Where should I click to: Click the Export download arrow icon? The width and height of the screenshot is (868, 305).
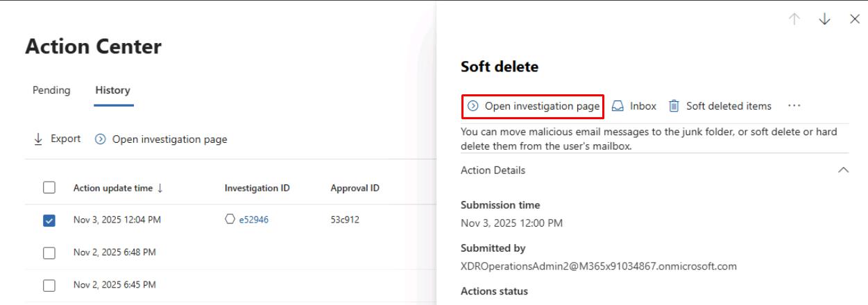coord(38,139)
